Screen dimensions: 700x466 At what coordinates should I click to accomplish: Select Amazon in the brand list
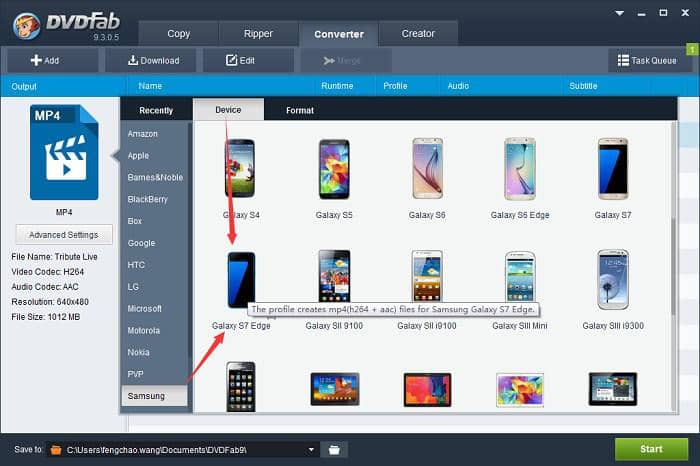point(154,133)
